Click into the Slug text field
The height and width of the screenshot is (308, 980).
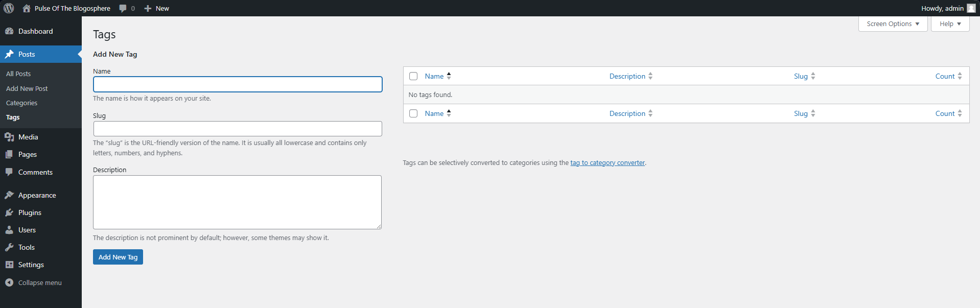[238, 129]
